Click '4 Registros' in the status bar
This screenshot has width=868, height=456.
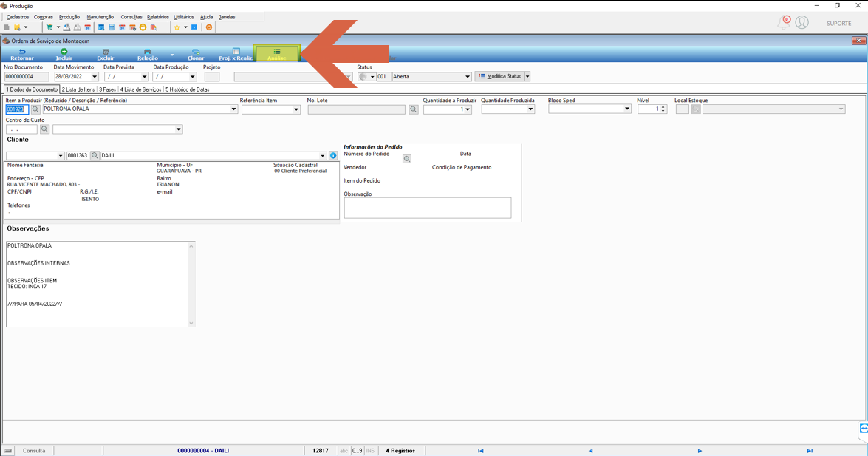[x=400, y=451]
